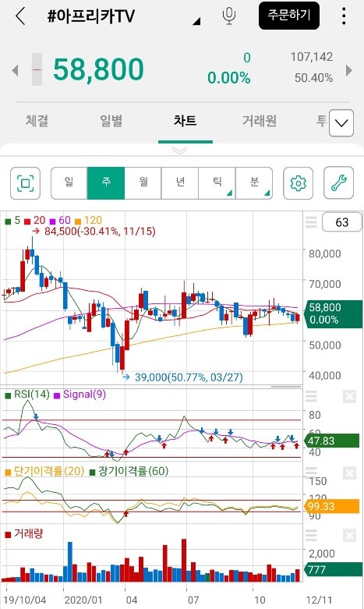Open the chart tools wrench icon
Screen dimensions: 364x609
tap(339, 183)
